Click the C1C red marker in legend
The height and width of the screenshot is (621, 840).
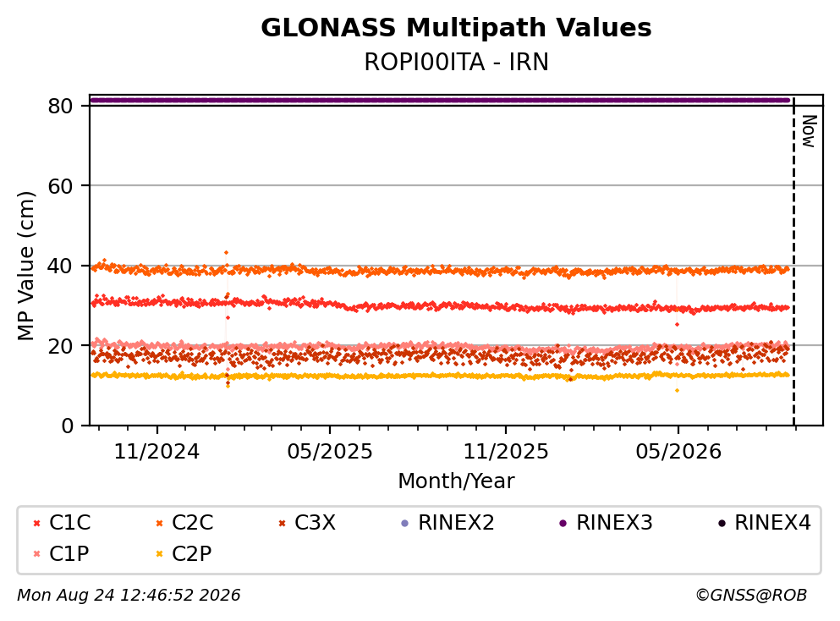[x=36, y=524]
